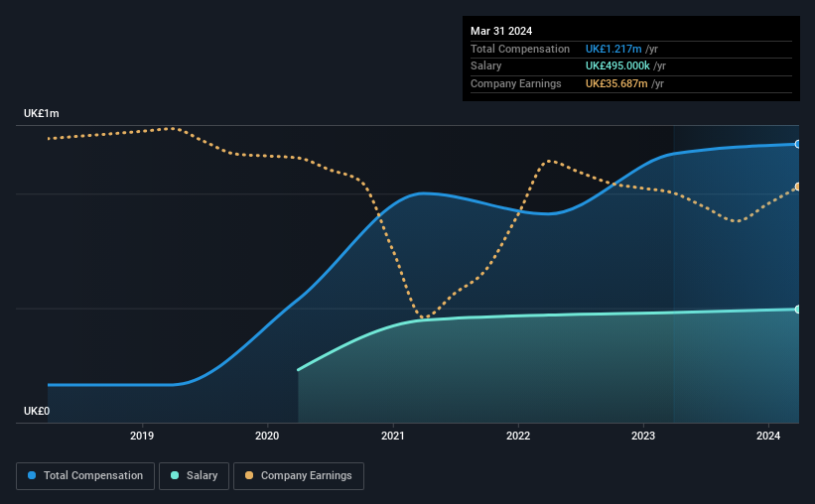Select the Company Earnings endpoint marker for 2024

click(x=798, y=187)
